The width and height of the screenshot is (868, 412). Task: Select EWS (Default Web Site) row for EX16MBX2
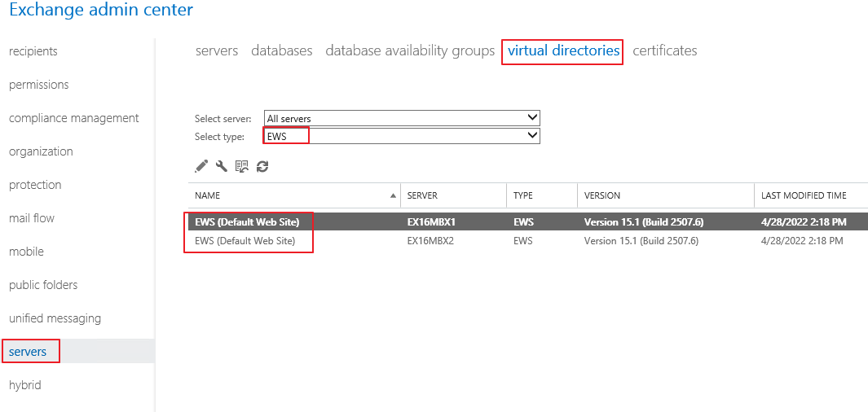[528, 241]
